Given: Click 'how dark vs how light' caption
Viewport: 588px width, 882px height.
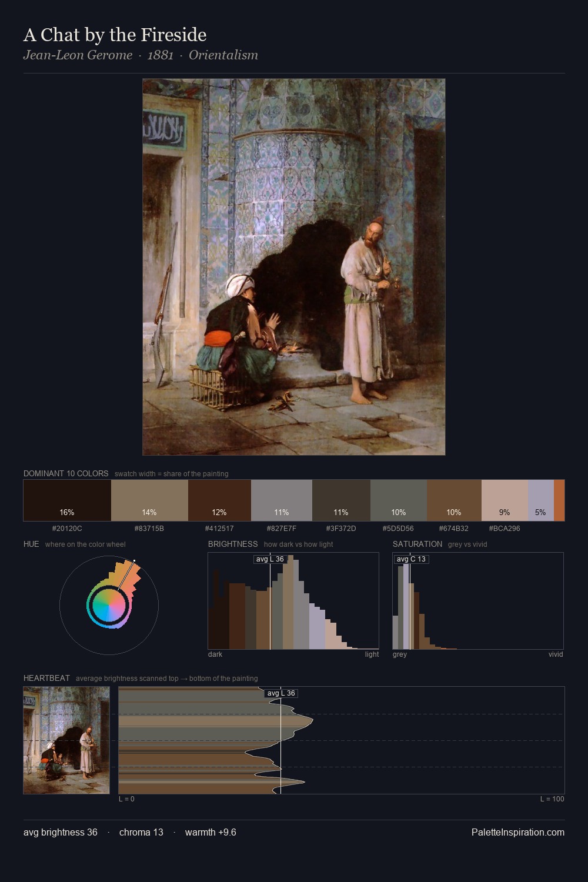Looking at the screenshot, I should (x=299, y=544).
